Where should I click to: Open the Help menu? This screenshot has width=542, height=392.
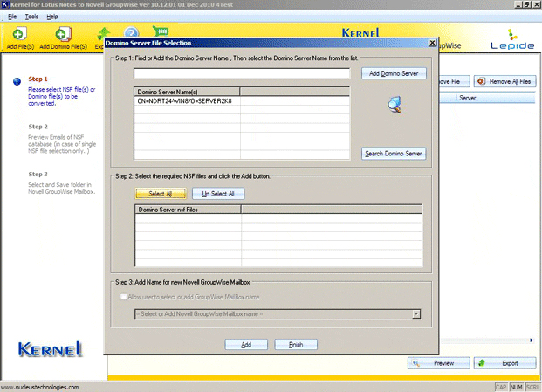pyautogui.click(x=52, y=17)
